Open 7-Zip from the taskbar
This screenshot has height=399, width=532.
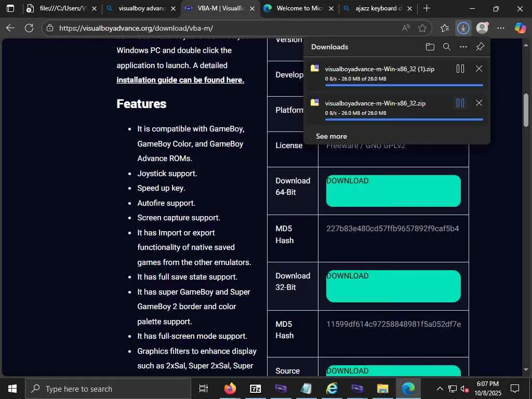tap(255, 389)
